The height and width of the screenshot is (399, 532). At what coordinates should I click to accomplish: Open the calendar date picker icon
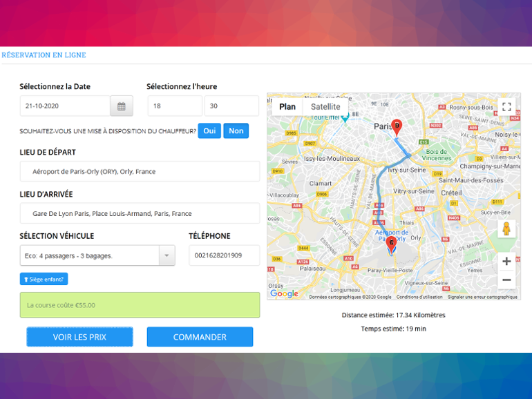click(x=122, y=106)
